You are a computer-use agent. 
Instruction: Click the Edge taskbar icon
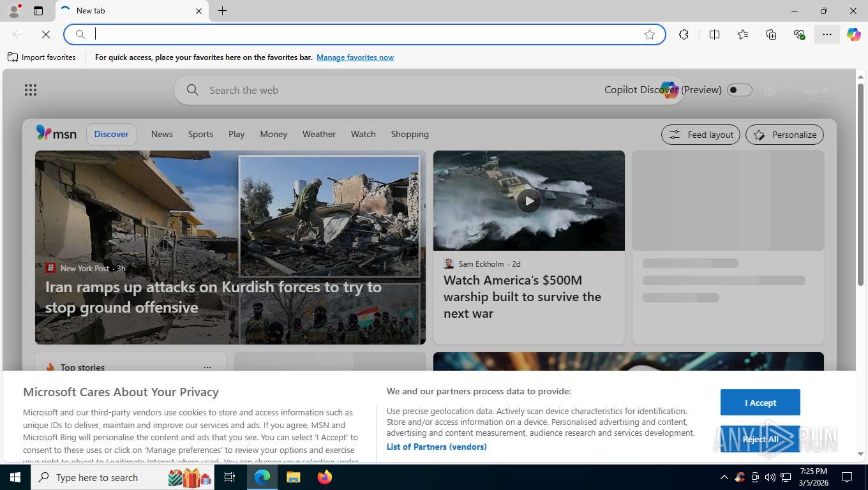[262, 477]
